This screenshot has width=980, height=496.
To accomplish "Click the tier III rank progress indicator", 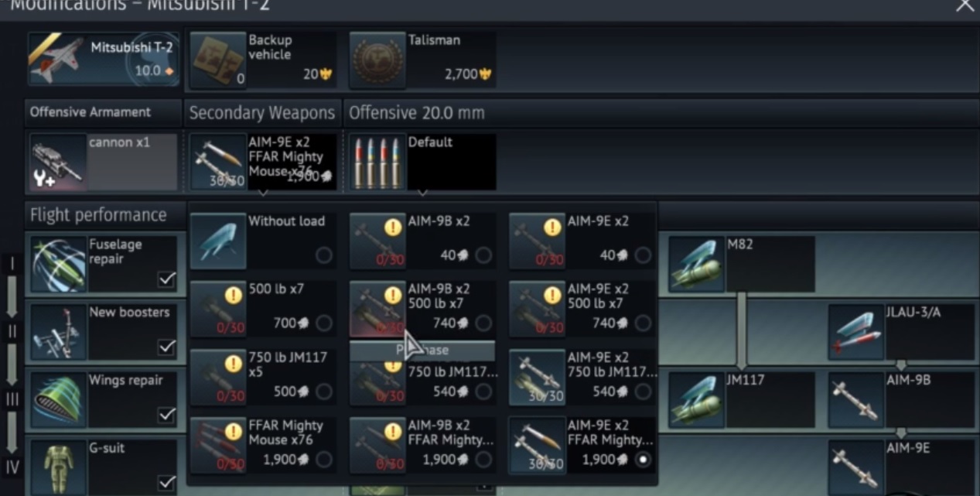I will click(12, 399).
